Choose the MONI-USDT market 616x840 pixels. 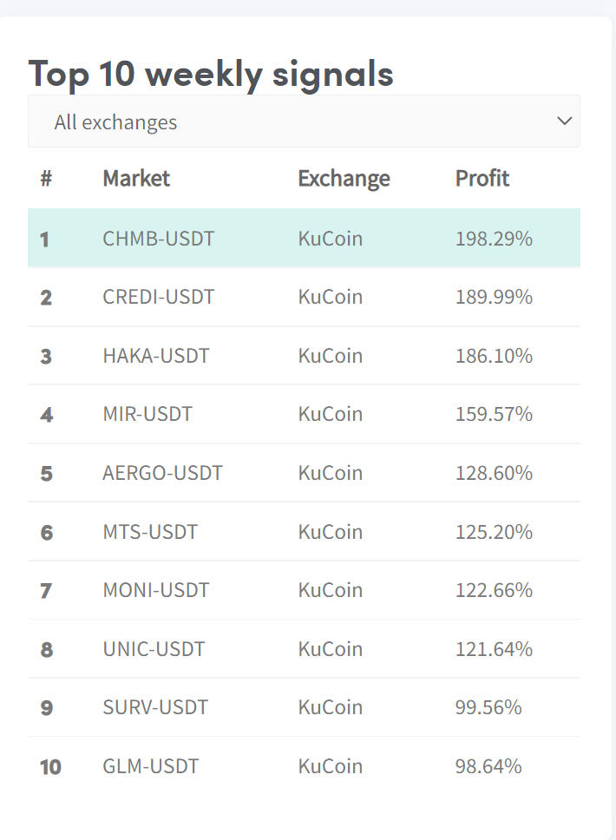pos(155,590)
